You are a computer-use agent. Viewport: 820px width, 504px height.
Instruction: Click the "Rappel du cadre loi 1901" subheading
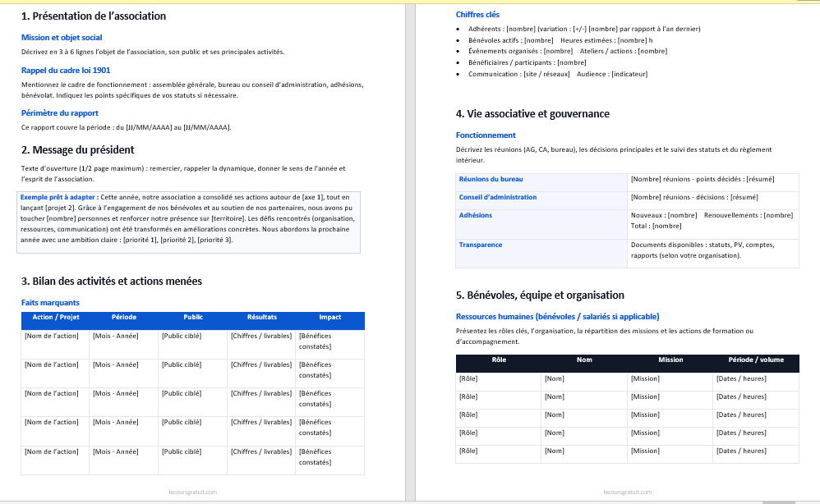[66, 71]
